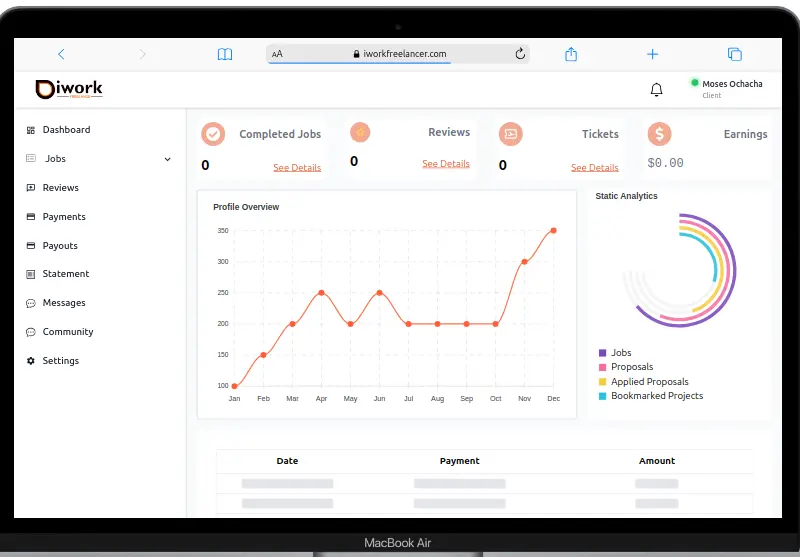
Task: Open Settings in the sidebar
Action: pyautogui.click(x=60, y=361)
